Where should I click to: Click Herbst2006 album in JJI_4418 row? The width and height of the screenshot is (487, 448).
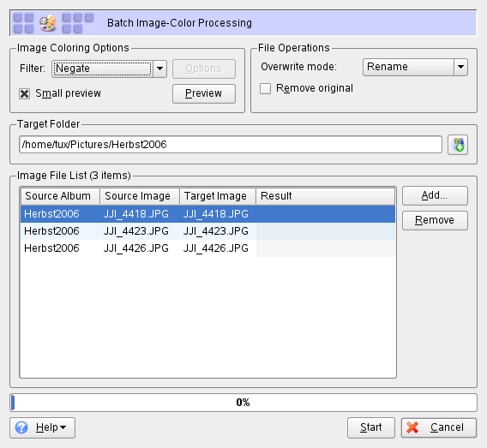51,214
